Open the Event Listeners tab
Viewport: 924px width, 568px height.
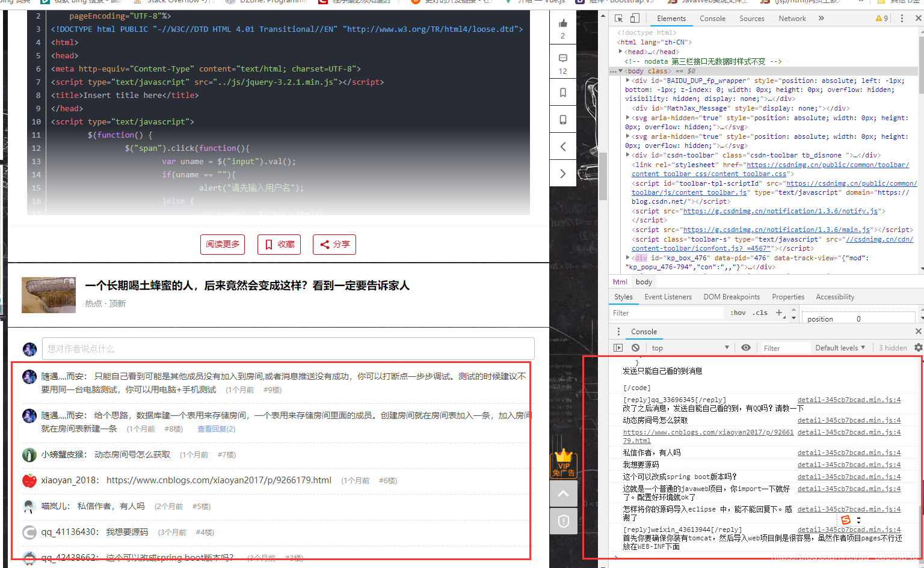[x=668, y=297]
